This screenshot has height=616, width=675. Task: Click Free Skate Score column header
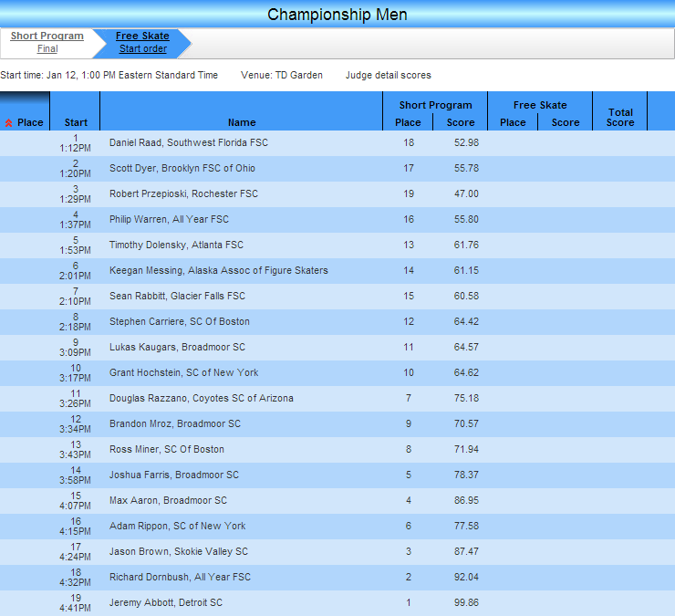(x=566, y=122)
